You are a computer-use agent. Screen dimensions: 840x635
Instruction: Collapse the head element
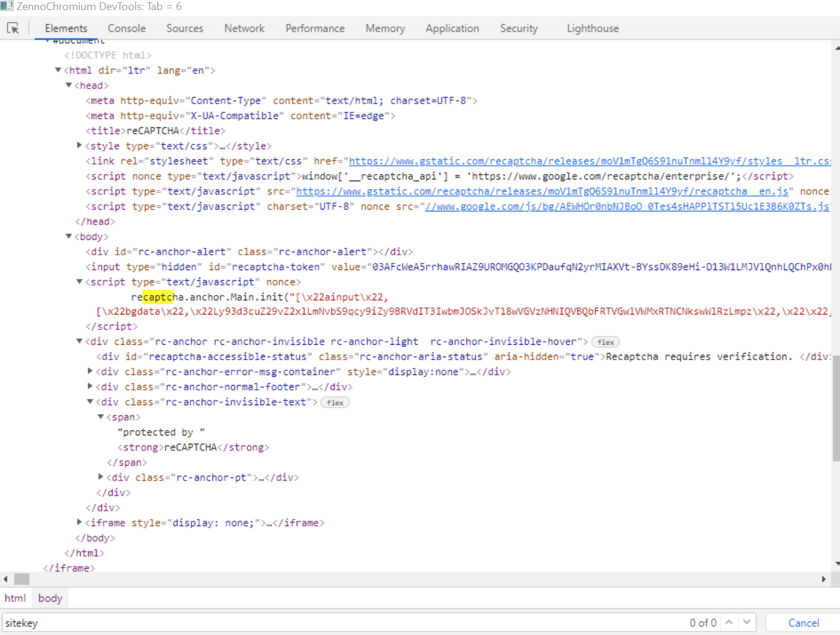[69, 85]
